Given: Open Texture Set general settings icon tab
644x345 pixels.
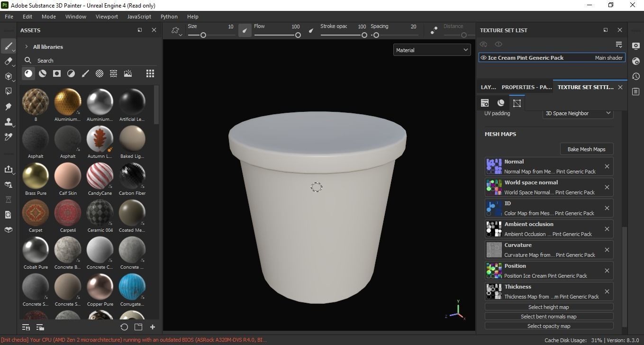Looking at the screenshot, I should point(485,103).
